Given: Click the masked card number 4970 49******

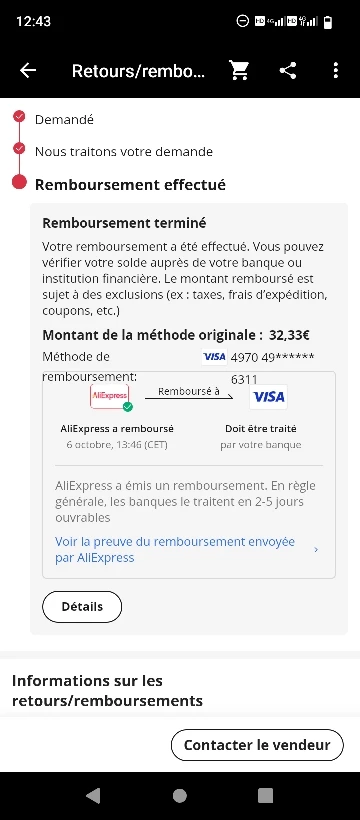Looking at the screenshot, I should [x=273, y=357].
